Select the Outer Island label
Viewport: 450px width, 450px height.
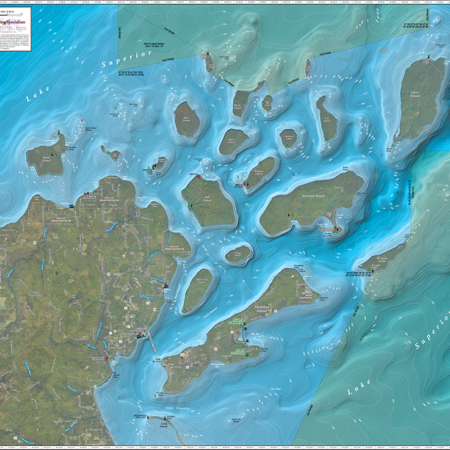point(415,94)
